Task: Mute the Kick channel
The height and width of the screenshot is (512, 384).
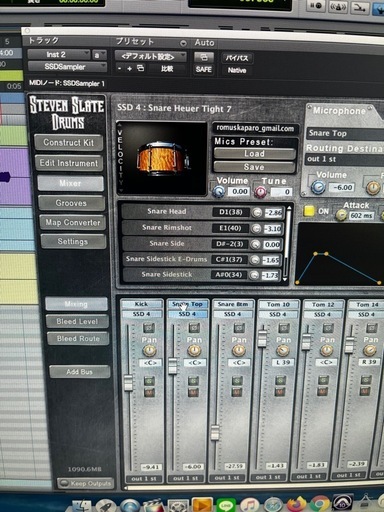Action: pyautogui.click(x=149, y=392)
